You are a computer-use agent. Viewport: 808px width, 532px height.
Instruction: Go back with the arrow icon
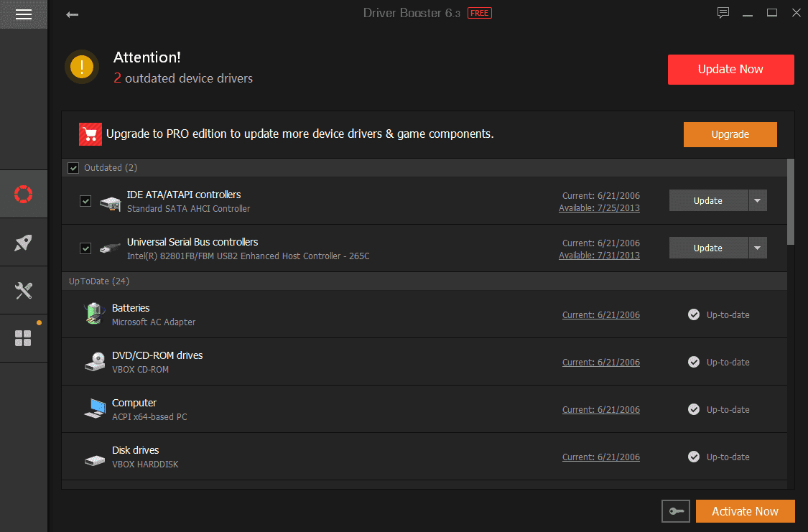72,14
